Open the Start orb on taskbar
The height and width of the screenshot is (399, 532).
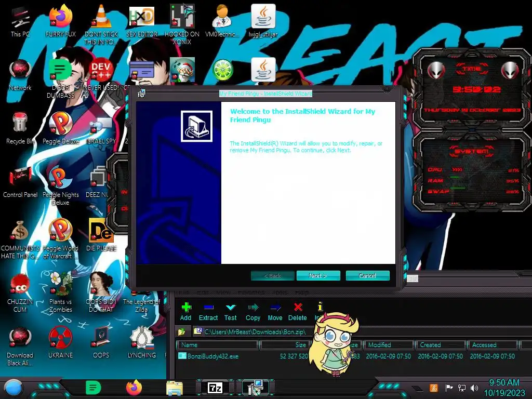coord(13,388)
